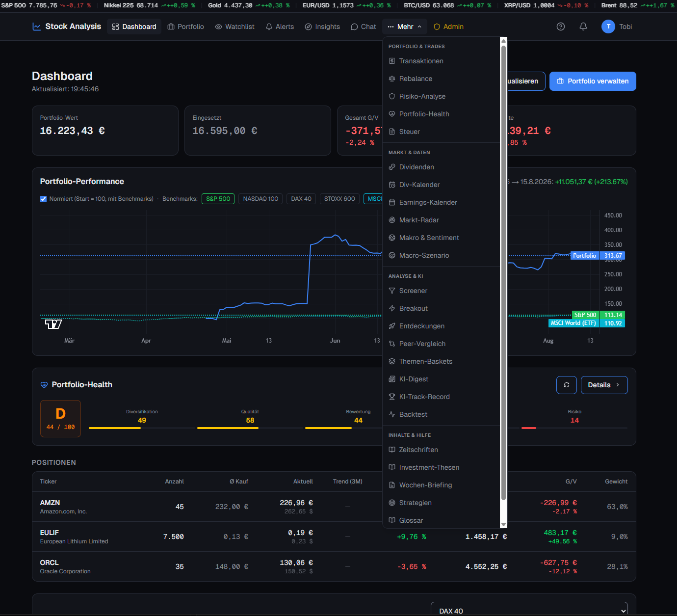Click the Stock Analysis logo icon
The width and height of the screenshot is (677, 616).
coord(37,27)
